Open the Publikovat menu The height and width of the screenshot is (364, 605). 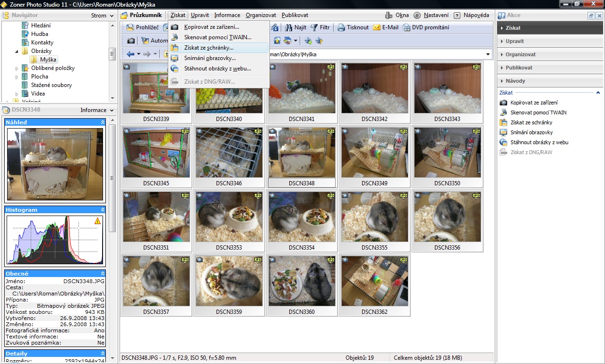tap(295, 15)
